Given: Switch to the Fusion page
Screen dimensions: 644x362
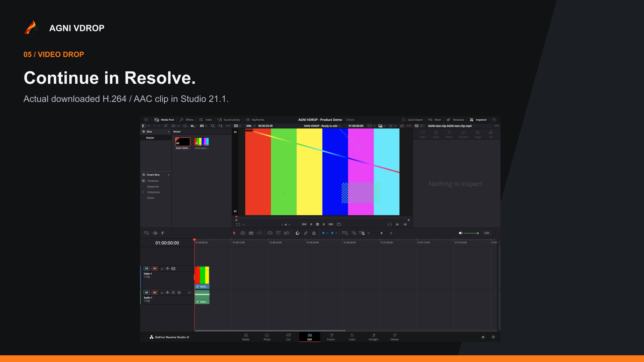Looking at the screenshot, I should click(x=331, y=337).
